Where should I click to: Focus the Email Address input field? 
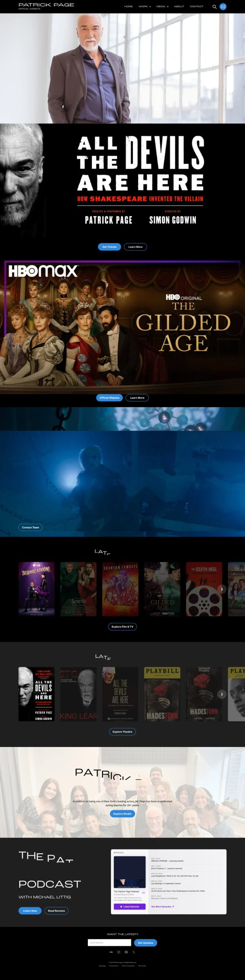110,943
